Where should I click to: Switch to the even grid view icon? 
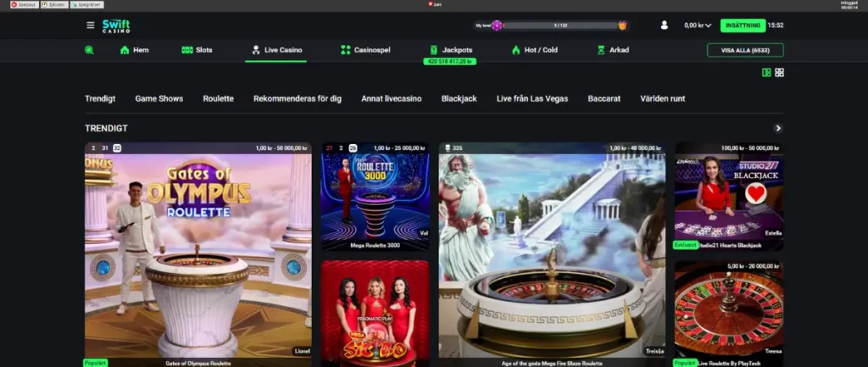pyautogui.click(x=780, y=73)
